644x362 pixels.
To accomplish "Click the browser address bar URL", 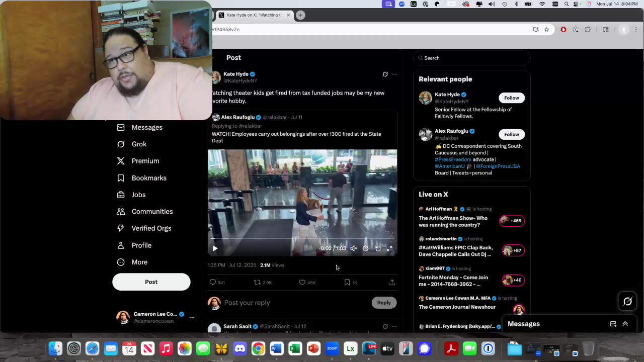I will click(226, 30).
